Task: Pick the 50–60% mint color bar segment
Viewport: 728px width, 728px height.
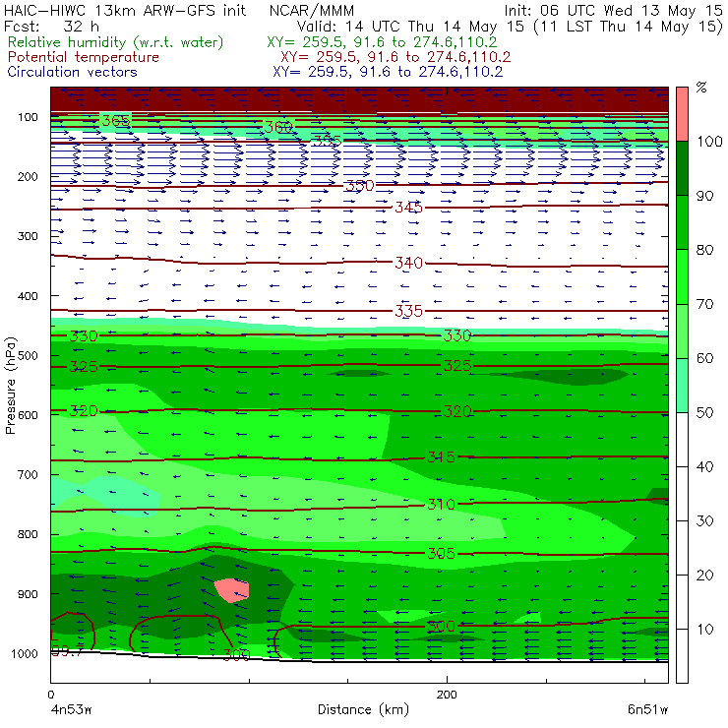Action: point(682,386)
